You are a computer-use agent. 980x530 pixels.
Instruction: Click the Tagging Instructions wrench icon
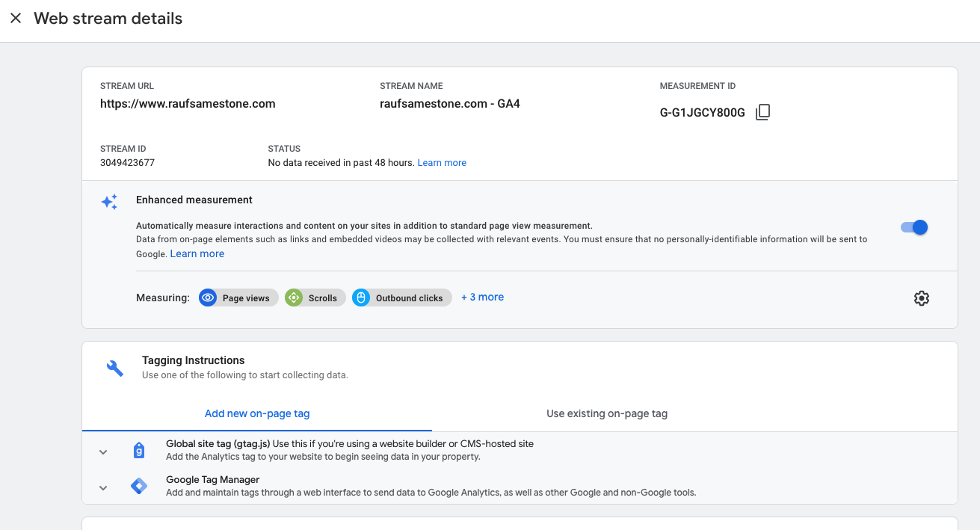115,368
